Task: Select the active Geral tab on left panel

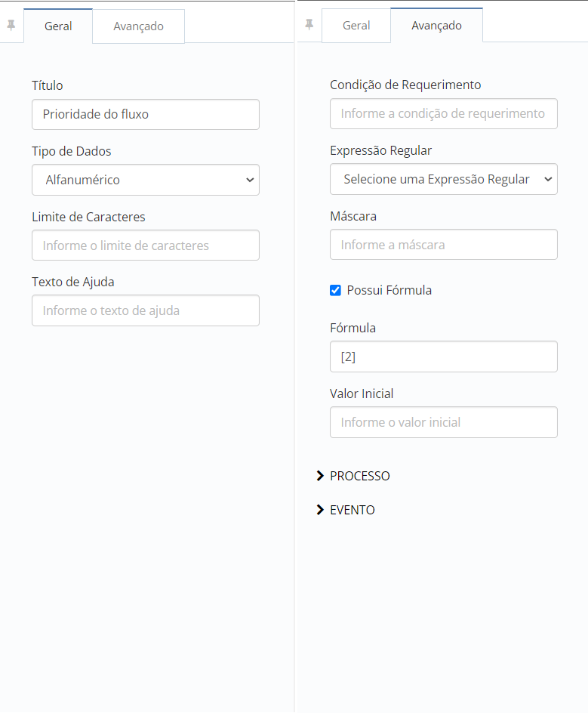Action: [58, 26]
